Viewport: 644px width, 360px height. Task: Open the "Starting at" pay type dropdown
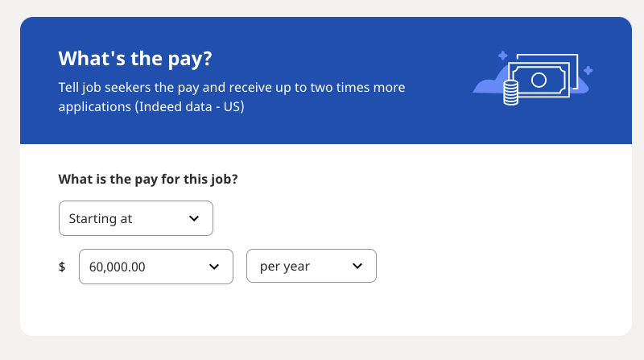coord(135,218)
